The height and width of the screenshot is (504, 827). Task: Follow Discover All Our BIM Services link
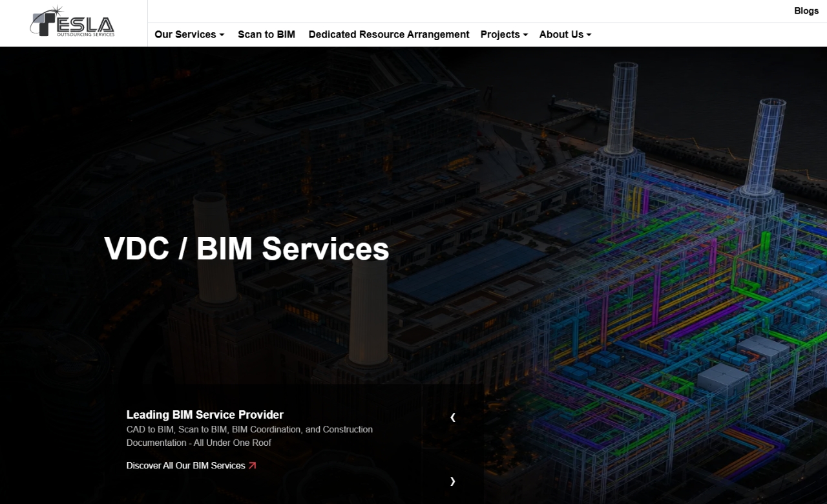[191, 465]
